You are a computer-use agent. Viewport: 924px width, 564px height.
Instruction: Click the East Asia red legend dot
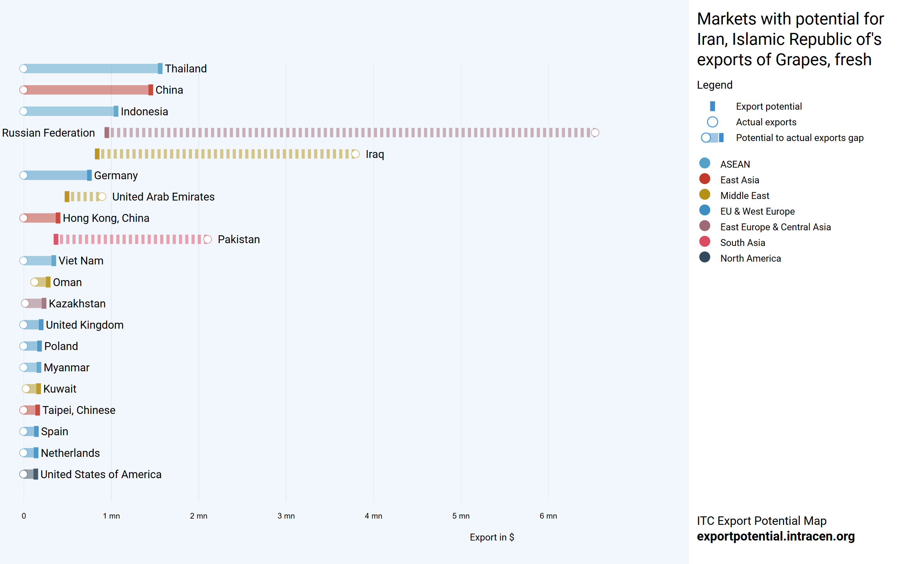pos(705,179)
